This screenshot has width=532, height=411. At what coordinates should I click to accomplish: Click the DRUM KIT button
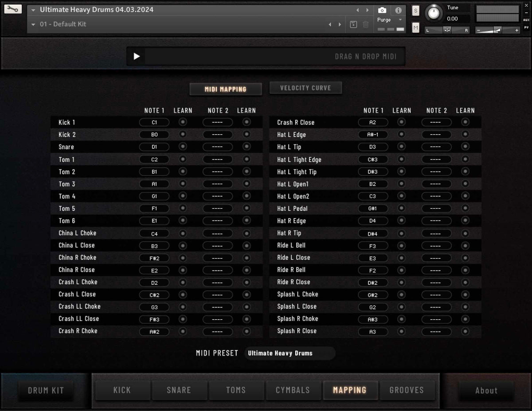(x=46, y=391)
